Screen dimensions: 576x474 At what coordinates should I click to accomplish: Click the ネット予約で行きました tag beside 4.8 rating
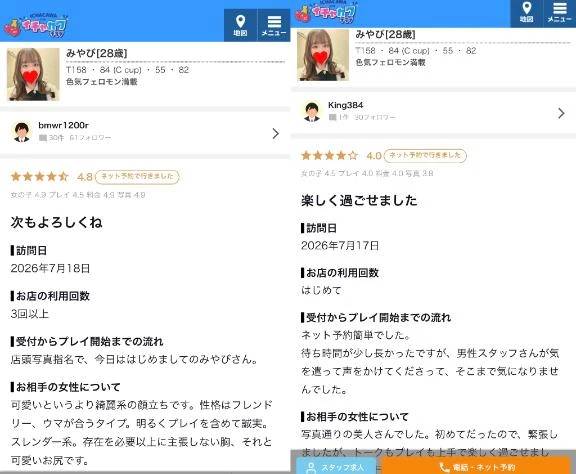point(137,176)
